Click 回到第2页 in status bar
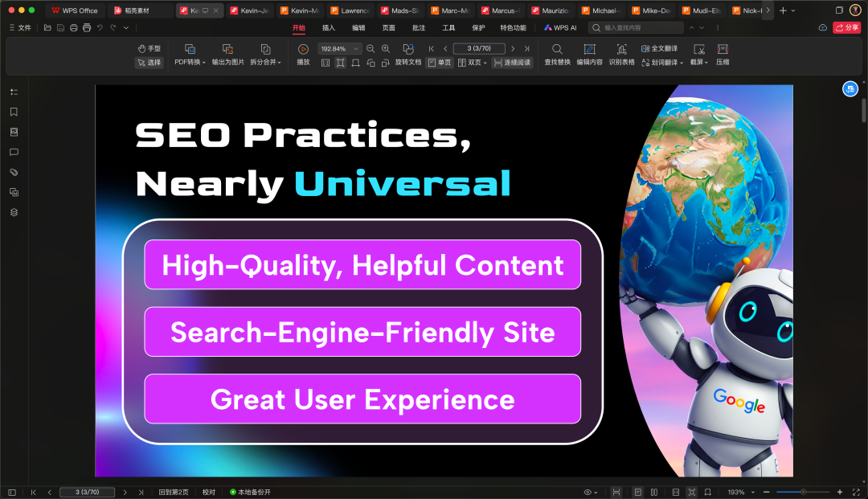The width and height of the screenshot is (868, 499). 174,492
